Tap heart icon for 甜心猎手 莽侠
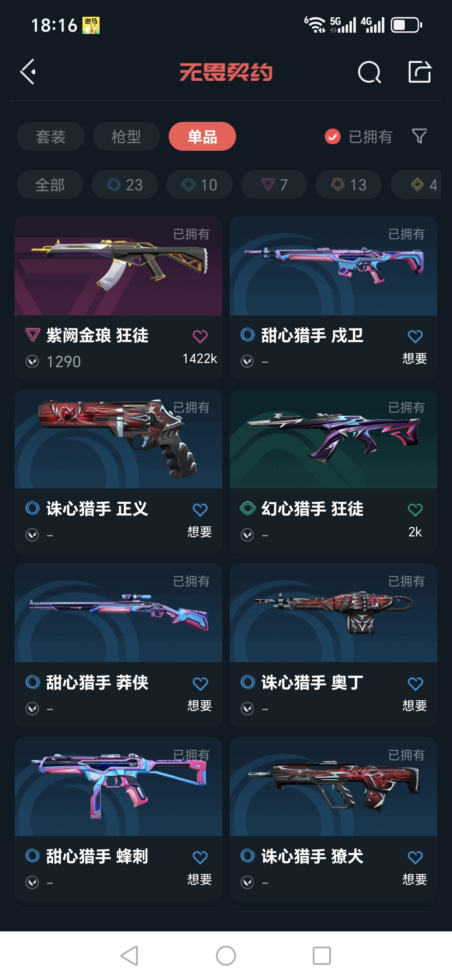Screen dimensions: 452x980 pyautogui.click(x=200, y=683)
